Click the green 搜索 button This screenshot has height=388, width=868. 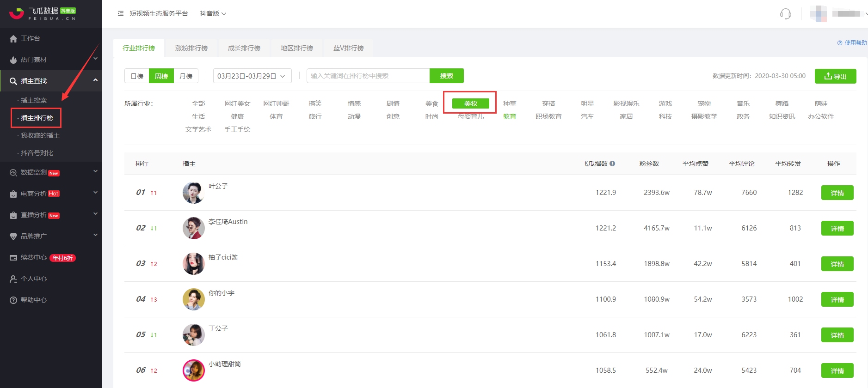[x=447, y=76]
